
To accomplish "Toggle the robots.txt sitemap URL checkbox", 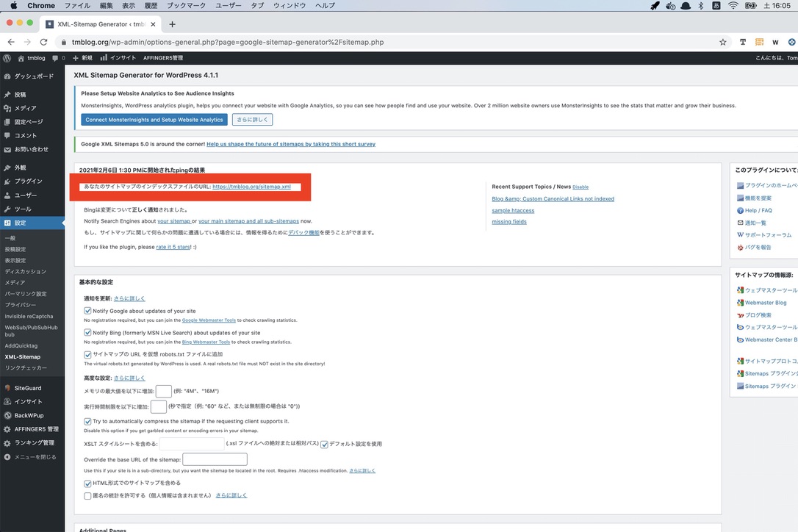I will point(87,354).
